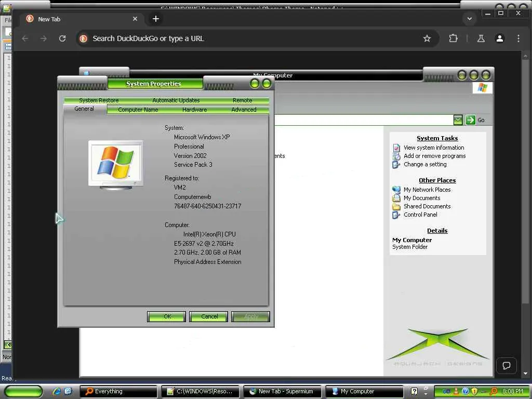Screen dimensions: 532x399
Task: Click the green Go arrow icon
Action: pos(470,120)
